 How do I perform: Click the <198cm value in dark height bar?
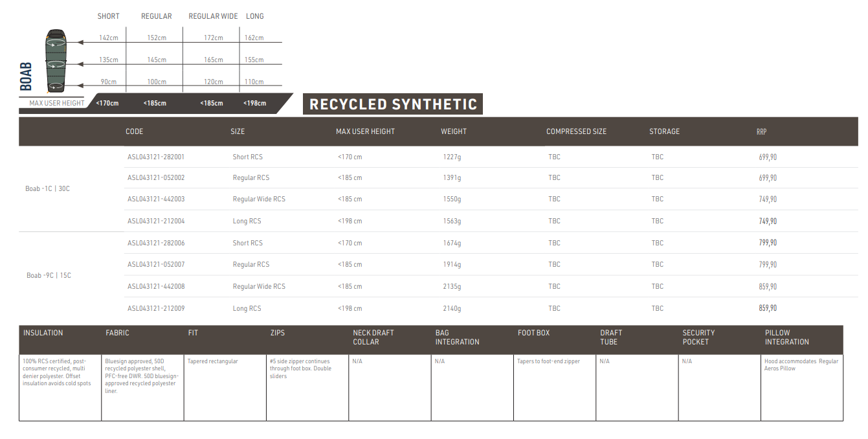tap(254, 103)
